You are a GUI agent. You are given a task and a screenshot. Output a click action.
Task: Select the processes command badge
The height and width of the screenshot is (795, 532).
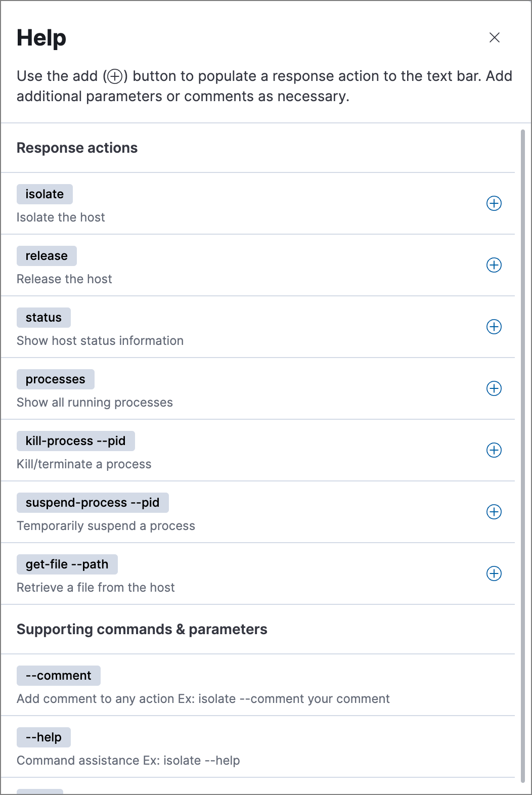pyautogui.click(x=56, y=379)
